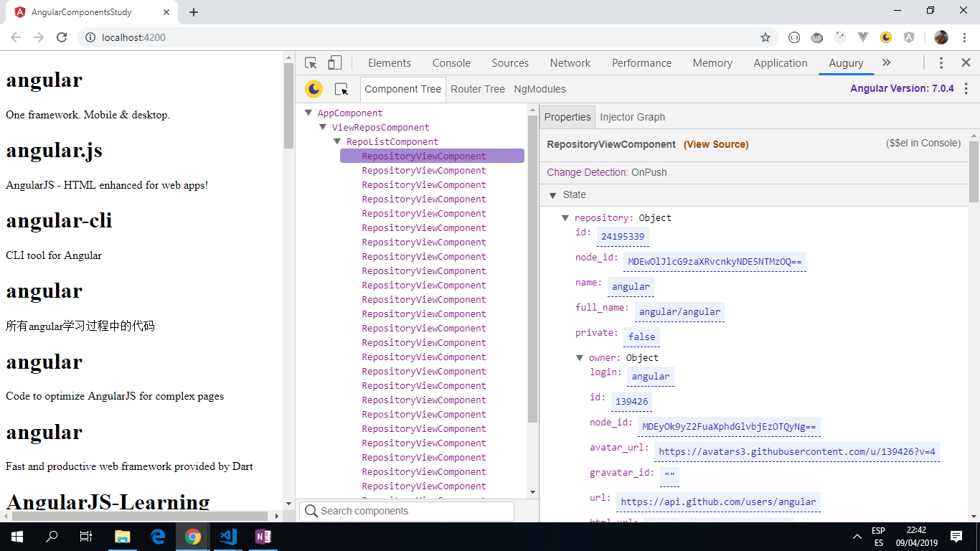980x551 pixels.
Task: Toggle the device toolbar icon
Action: [x=335, y=63]
